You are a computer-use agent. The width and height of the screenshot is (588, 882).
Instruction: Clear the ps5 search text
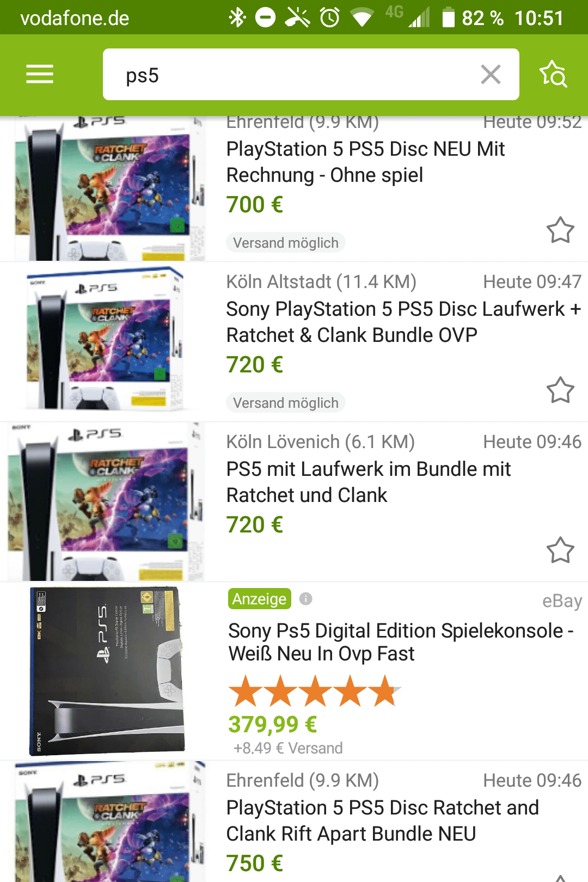point(491,74)
